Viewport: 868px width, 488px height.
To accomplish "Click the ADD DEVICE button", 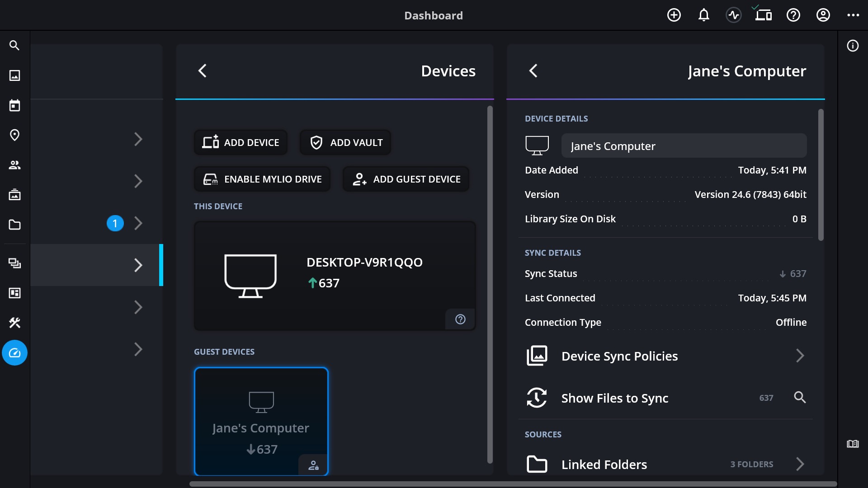I will pyautogui.click(x=241, y=142).
